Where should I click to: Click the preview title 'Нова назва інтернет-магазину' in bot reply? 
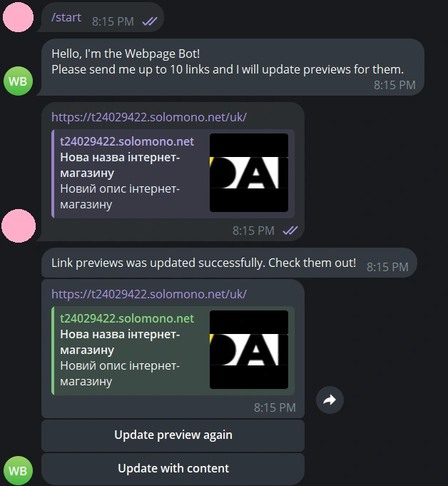click(x=120, y=342)
